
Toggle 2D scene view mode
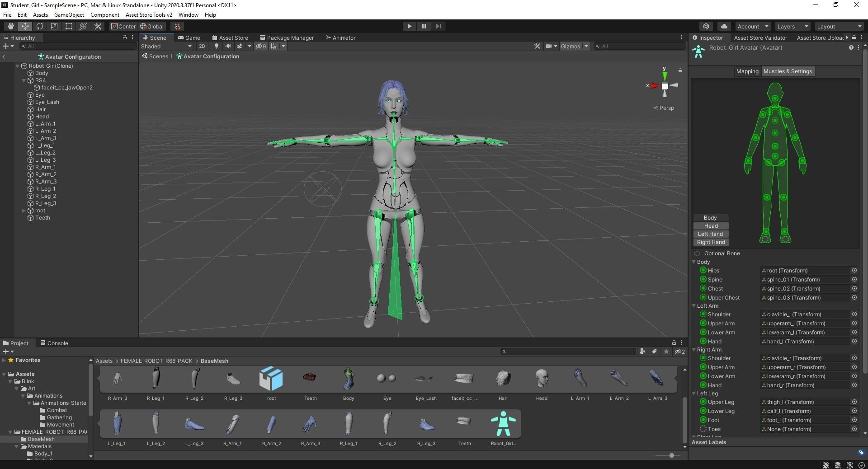click(202, 46)
